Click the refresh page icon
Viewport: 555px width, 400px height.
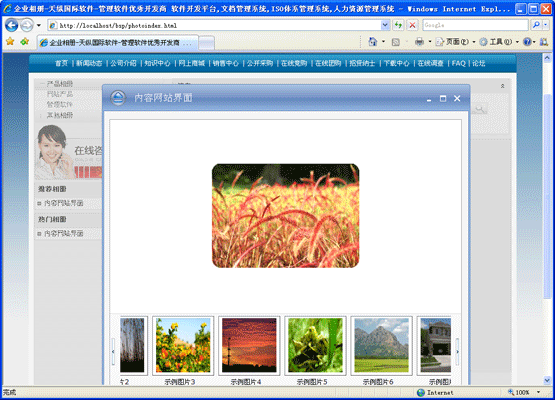(x=398, y=25)
